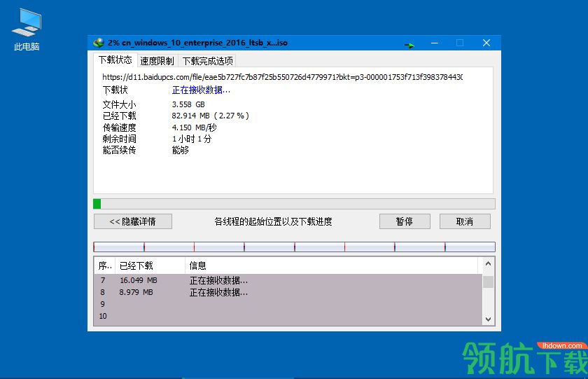Click the baidupcs download URL text
The image size is (588, 379).
[282, 77]
